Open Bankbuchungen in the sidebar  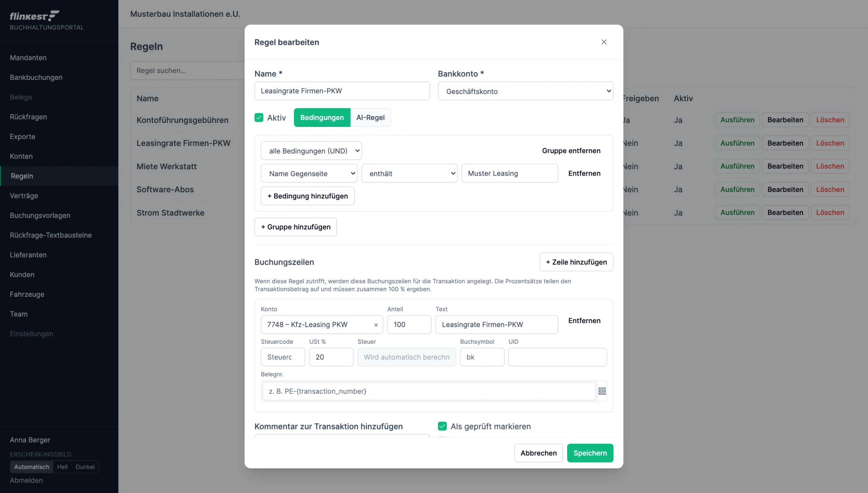tap(36, 77)
